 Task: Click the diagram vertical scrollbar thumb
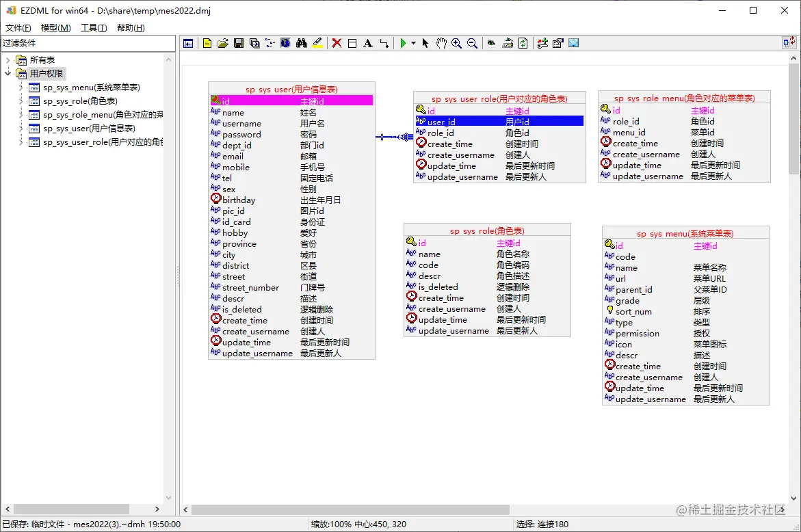[x=793, y=118]
